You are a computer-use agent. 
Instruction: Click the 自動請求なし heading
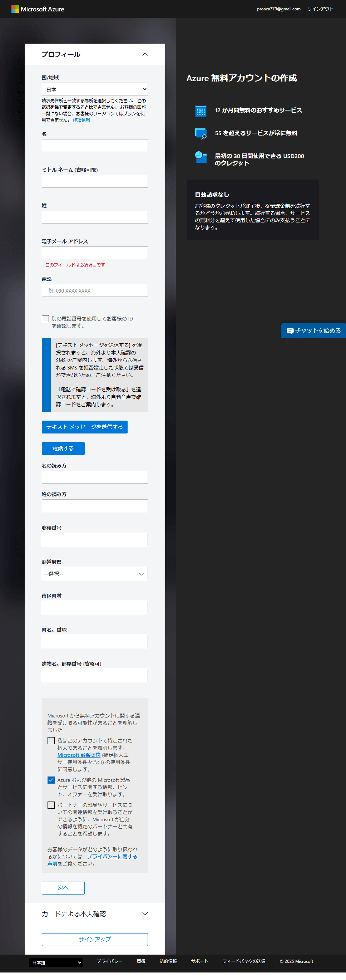pos(212,195)
